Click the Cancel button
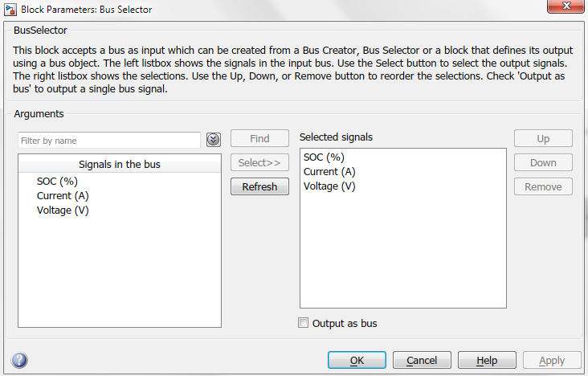Viewport: 588px width, 376px height. pyautogui.click(x=422, y=360)
